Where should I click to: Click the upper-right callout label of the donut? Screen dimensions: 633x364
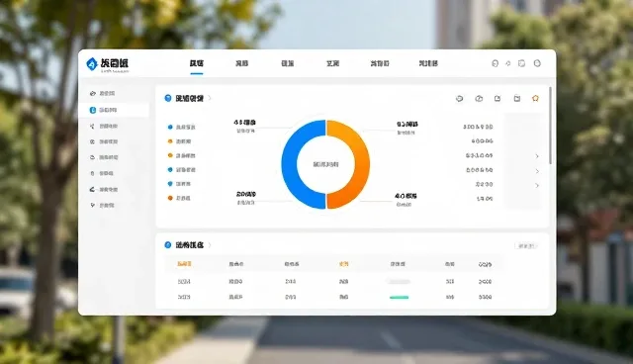point(407,128)
